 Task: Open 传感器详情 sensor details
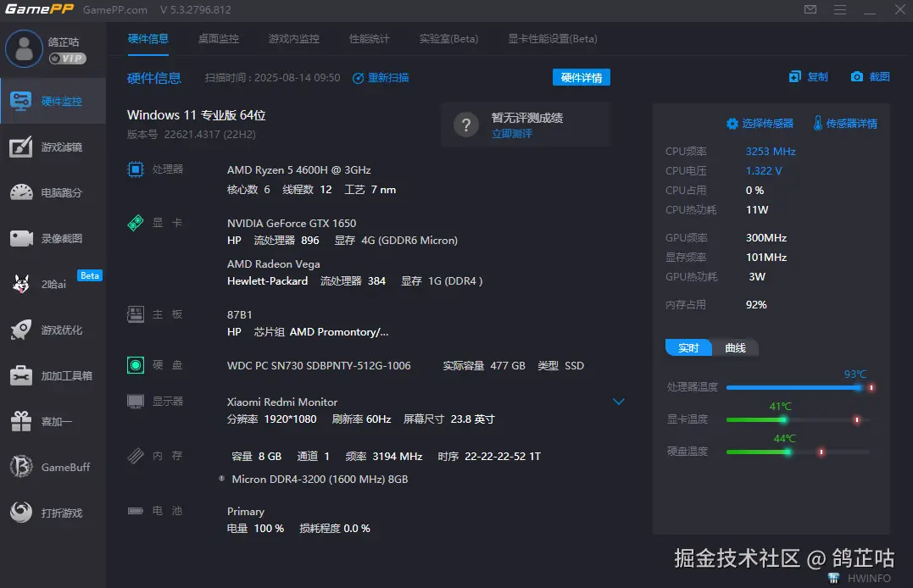[845, 124]
